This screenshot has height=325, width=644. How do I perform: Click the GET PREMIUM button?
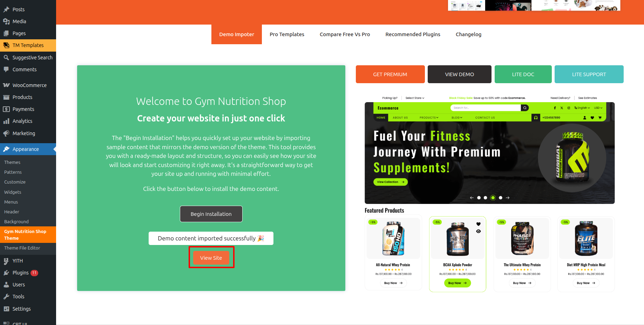[x=390, y=74]
